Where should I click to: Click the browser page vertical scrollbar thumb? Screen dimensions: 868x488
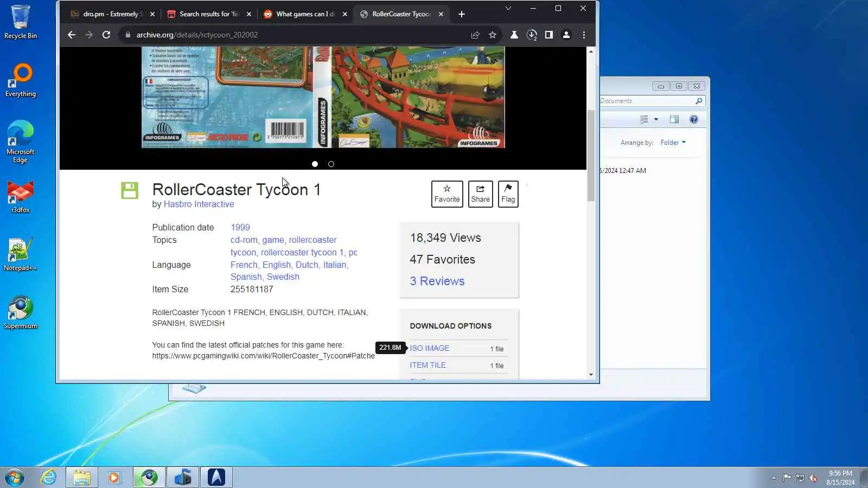(x=591, y=156)
